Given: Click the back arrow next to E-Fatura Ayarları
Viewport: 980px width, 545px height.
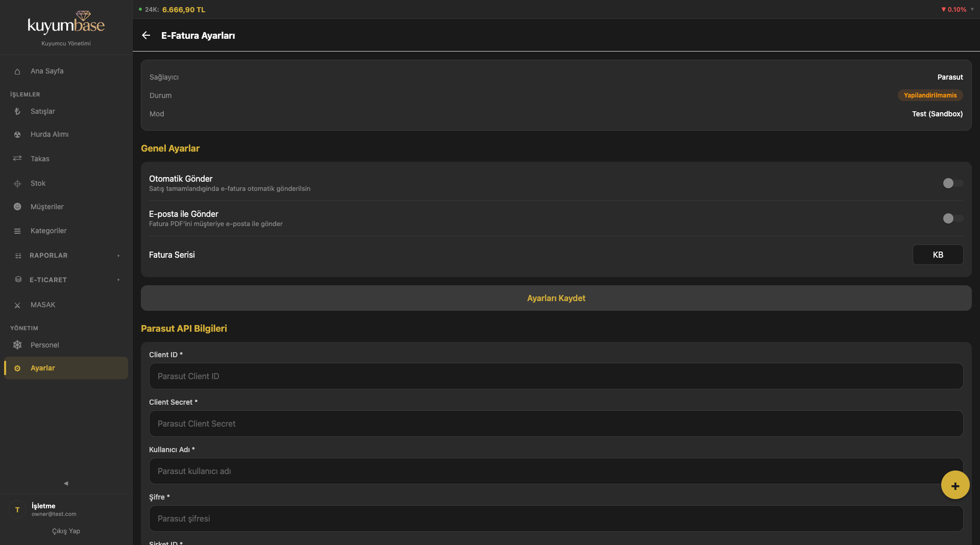Looking at the screenshot, I should point(146,35).
